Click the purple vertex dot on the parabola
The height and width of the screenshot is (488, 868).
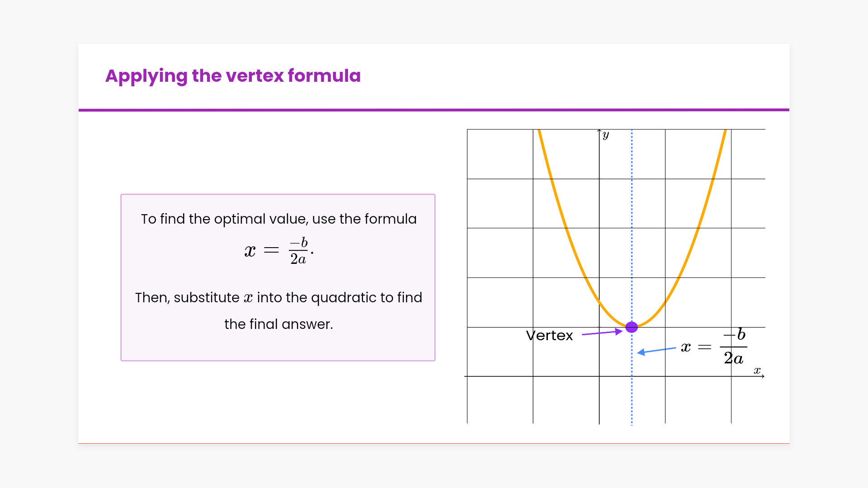click(x=632, y=327)
